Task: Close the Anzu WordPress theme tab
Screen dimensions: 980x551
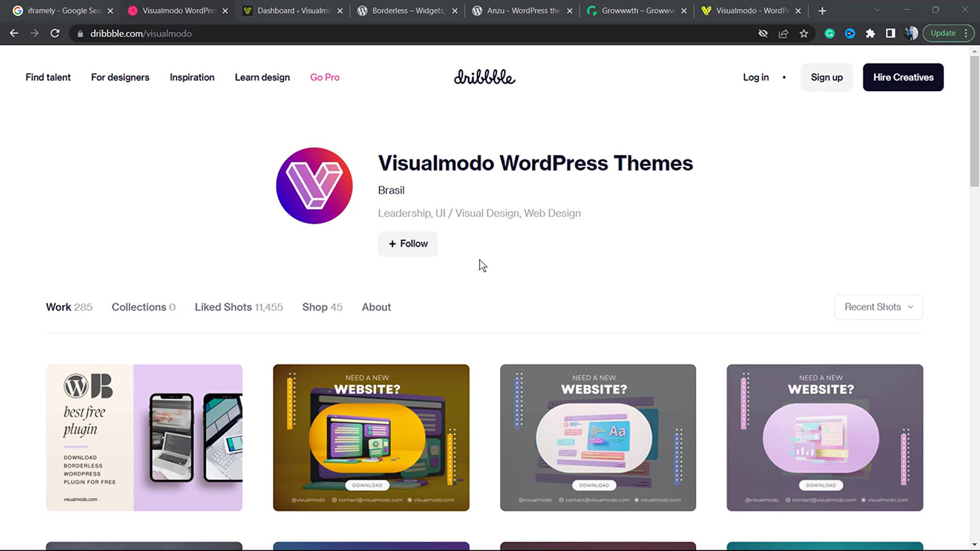Action: tap(570, 11)
